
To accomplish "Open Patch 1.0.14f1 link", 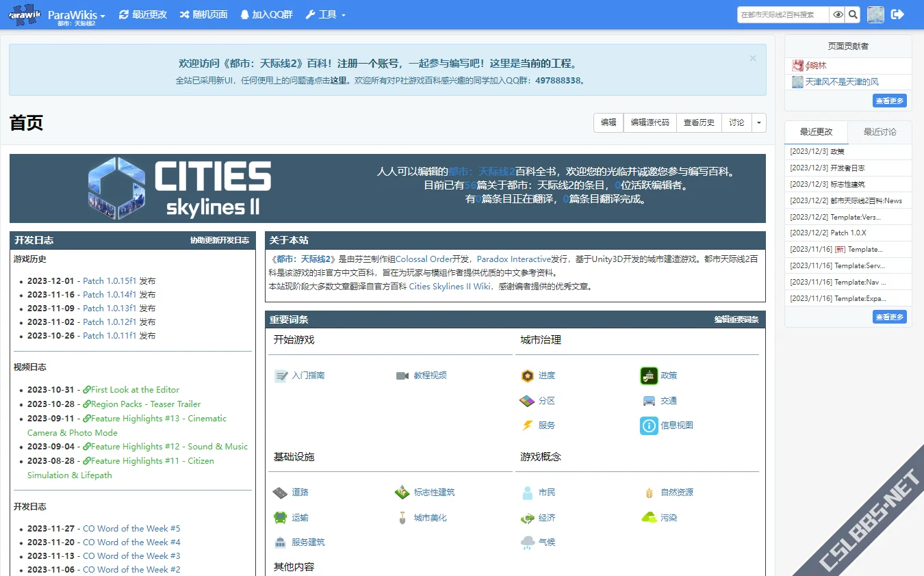I will pos(110,295).
